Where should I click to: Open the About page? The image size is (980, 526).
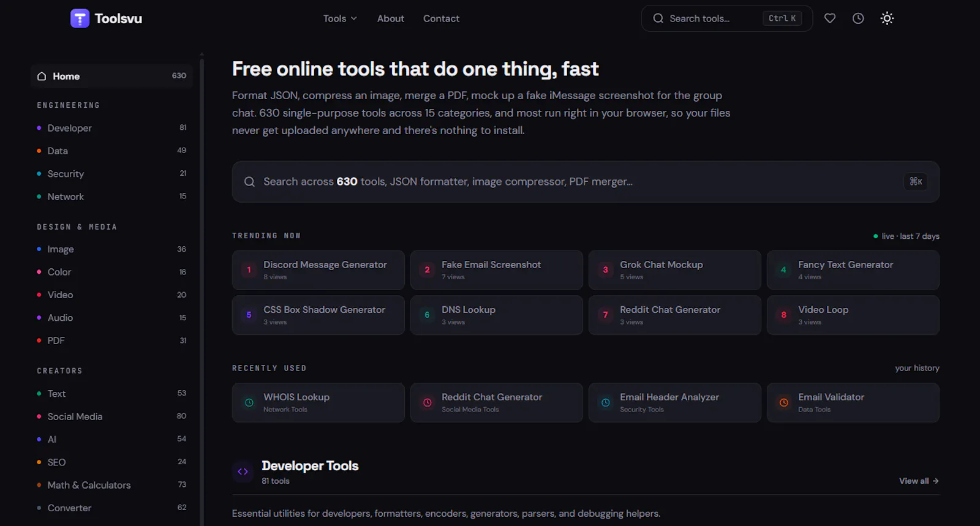(x=391, y=18)
